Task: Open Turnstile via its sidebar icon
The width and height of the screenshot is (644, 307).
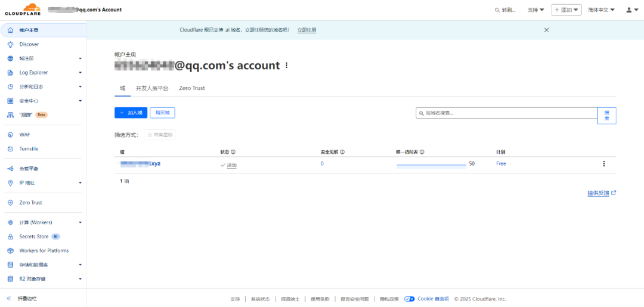Action: pos(11,149)
